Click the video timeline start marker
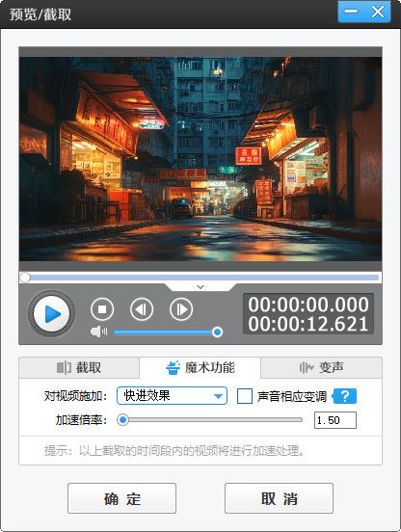 [25, 278]
